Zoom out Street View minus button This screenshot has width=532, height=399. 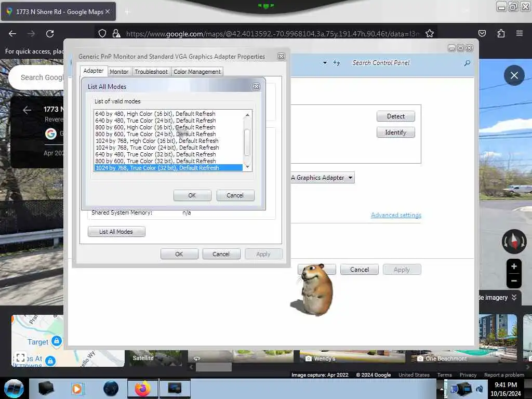point(514,281)
